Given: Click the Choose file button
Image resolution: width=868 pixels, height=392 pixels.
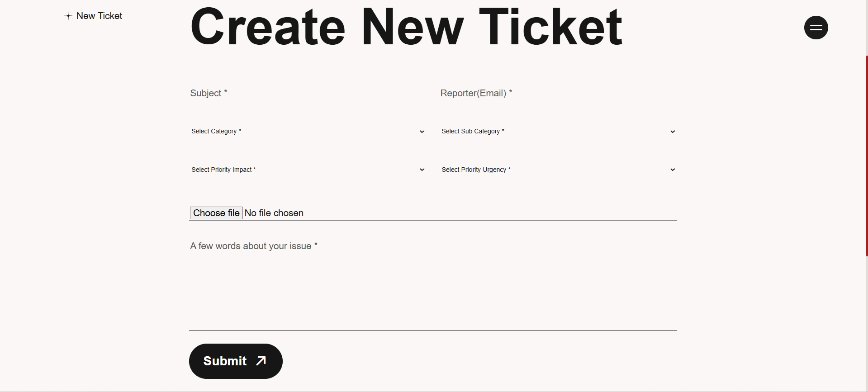Looking at the screenshot, I should point(216,213).
